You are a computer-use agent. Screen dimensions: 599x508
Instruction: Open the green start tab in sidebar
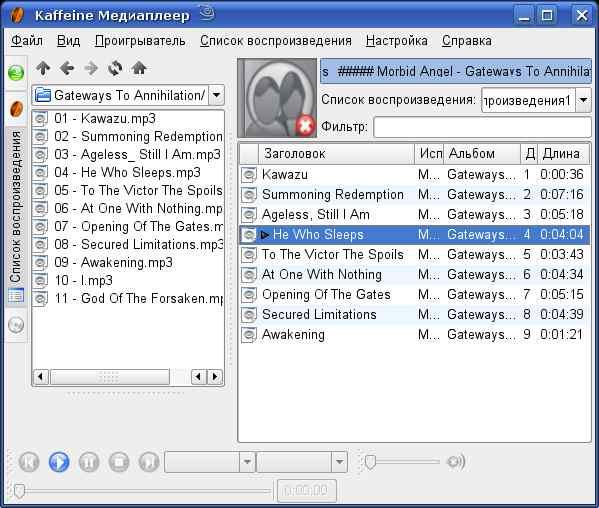[x=16, y=73]
